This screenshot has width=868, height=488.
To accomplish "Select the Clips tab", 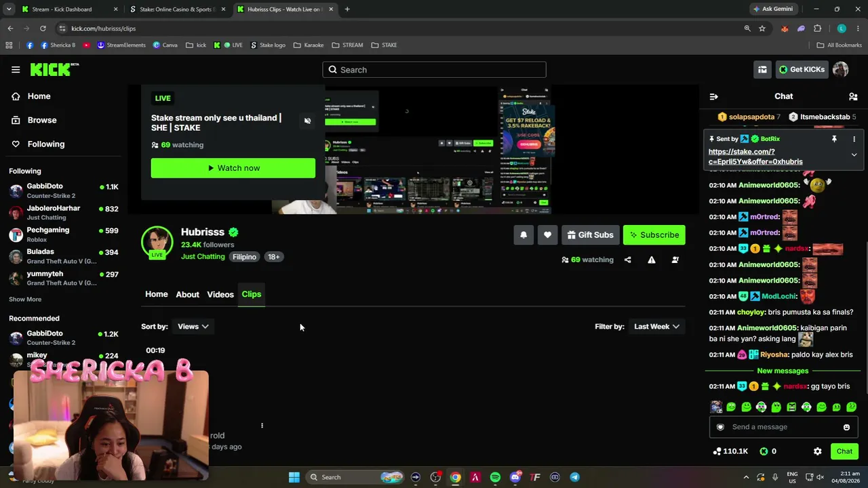I will (x=252, y=294).
